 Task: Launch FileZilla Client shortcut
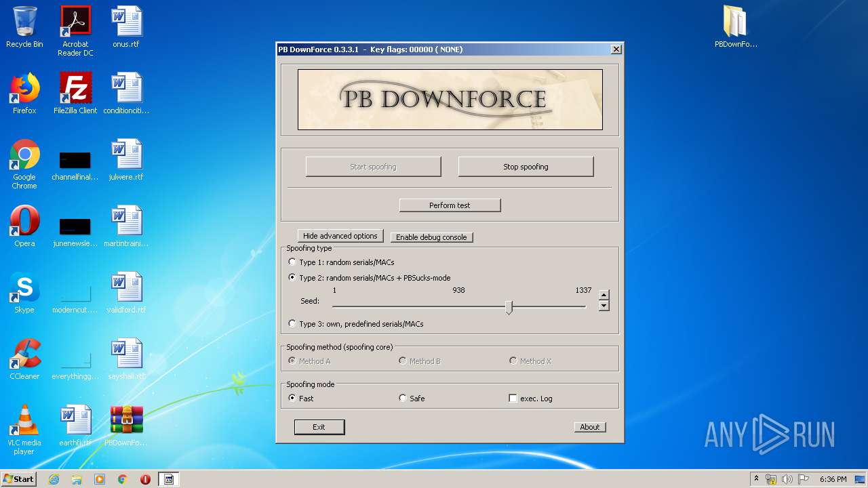tap(75, 94)
